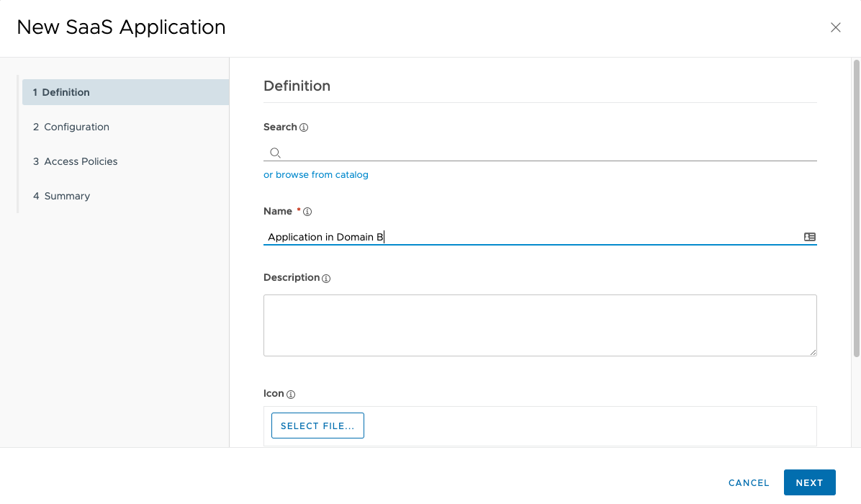Jump to the Summary step
The image size is (861, 504).
67,196
